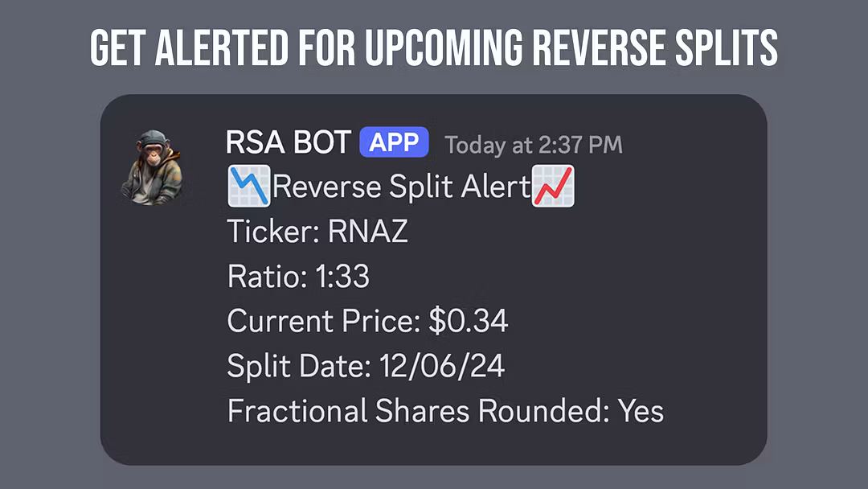Click the RNAZ ticker symbol
Image resolution: width=868 pixels, height=489 pixels.
point(368,232)
